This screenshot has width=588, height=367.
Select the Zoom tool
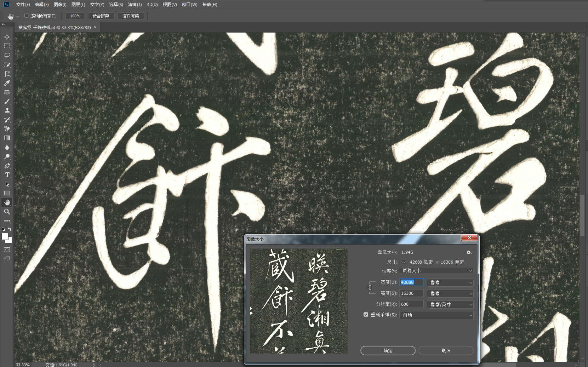point(7,212)
